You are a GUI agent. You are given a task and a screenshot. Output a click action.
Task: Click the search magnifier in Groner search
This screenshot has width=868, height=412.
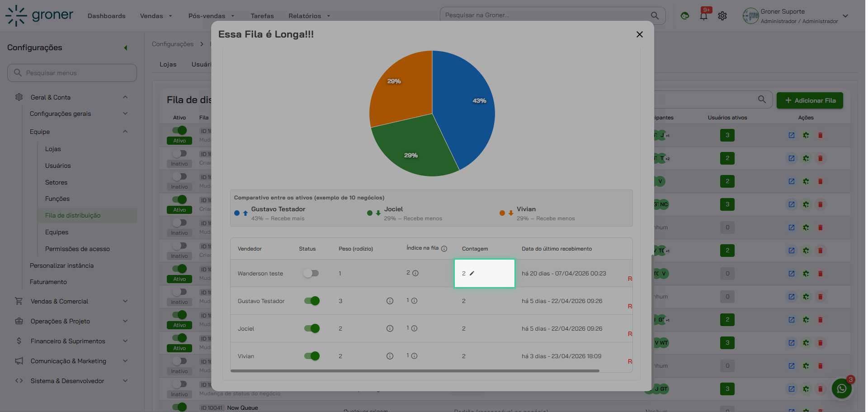(x=654, y=15)
